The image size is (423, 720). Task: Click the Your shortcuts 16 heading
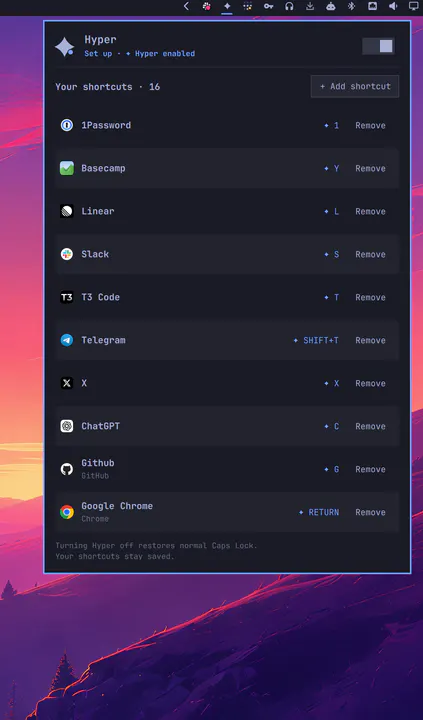107,87
